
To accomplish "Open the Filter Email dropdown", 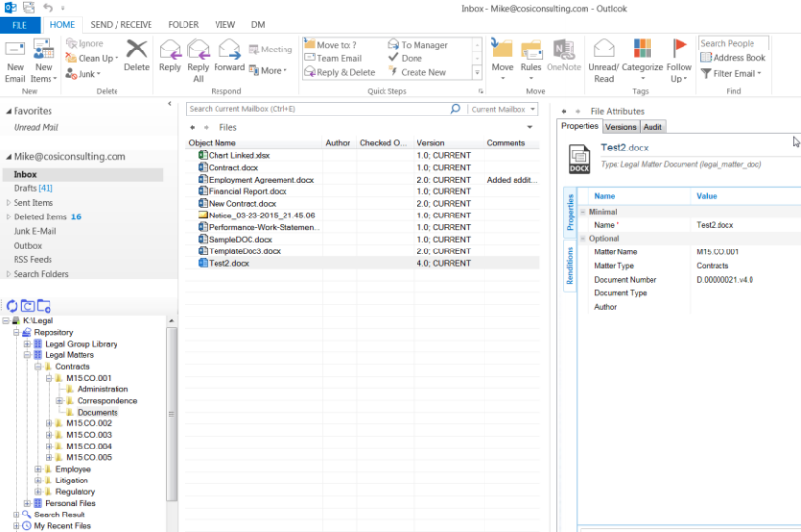I will click(731, 74).
